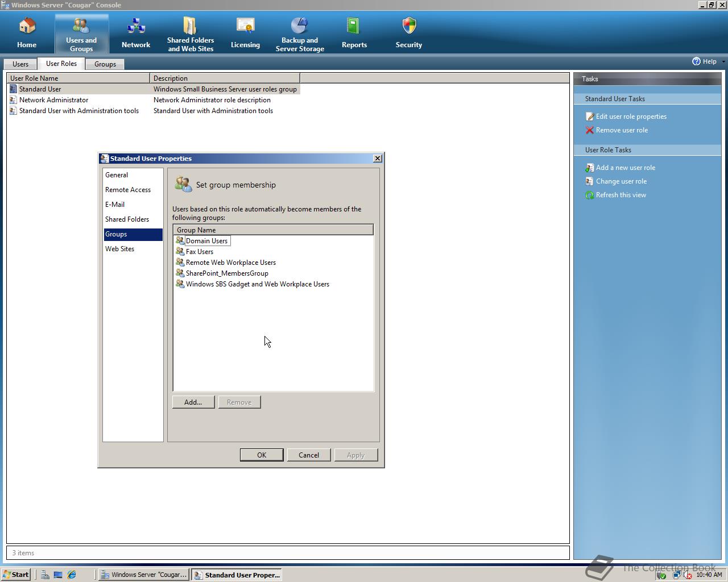Image resolution: width=728 pixels, height=582 pixels.
Task: Select SharePoint_MembersGroup entry
Action: coord(227,273)
